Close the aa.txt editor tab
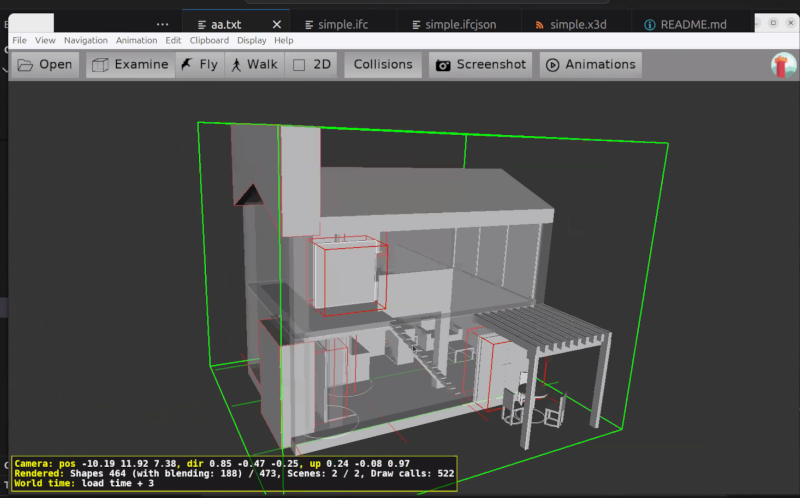The width and height of the screenshot is (800, 498). 277,24
